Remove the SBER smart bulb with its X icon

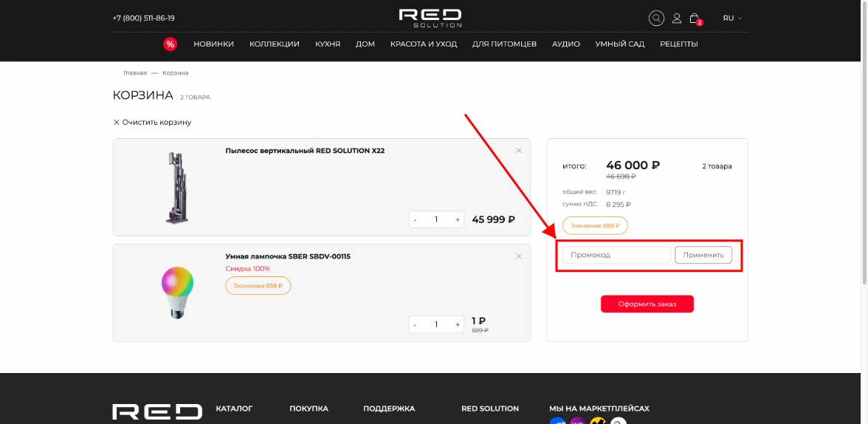click(x=519, y=256)
